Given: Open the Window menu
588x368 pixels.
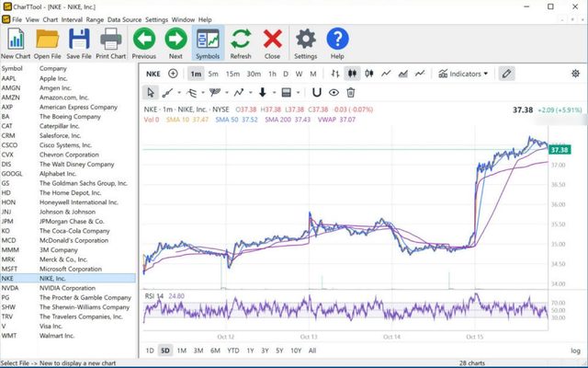Looking at the screenshot, I should coord(184,19).
